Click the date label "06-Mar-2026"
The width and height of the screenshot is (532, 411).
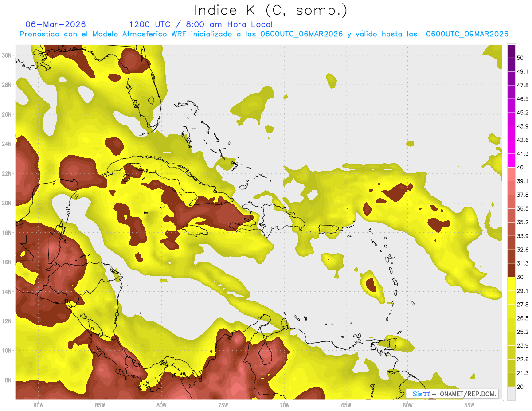click(56, 24)
